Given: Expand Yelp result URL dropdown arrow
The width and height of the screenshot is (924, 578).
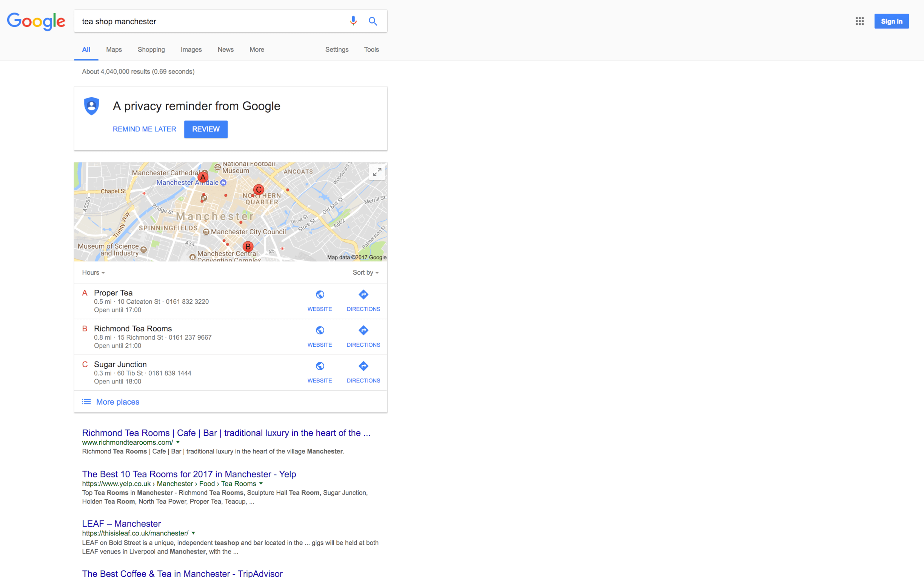Looking at the screenshot, I should tap(261, 483).
